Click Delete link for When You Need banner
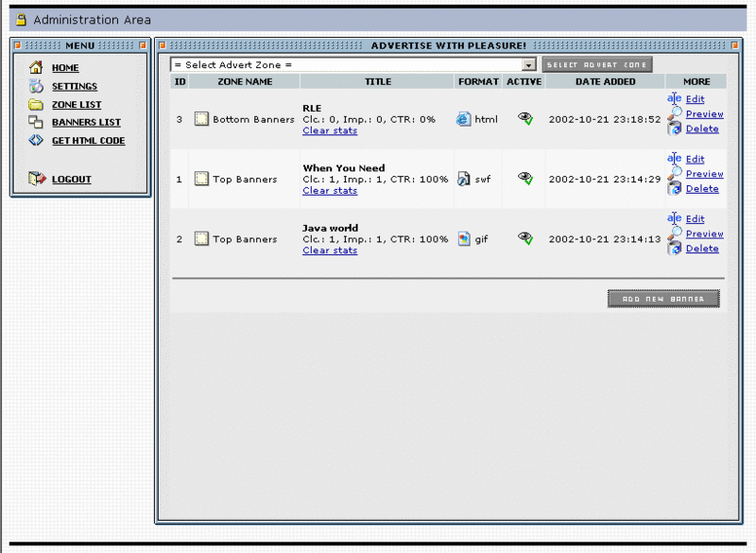Image resolution: width=756 pixels, height=553 pixels. (x=702, y=188)
